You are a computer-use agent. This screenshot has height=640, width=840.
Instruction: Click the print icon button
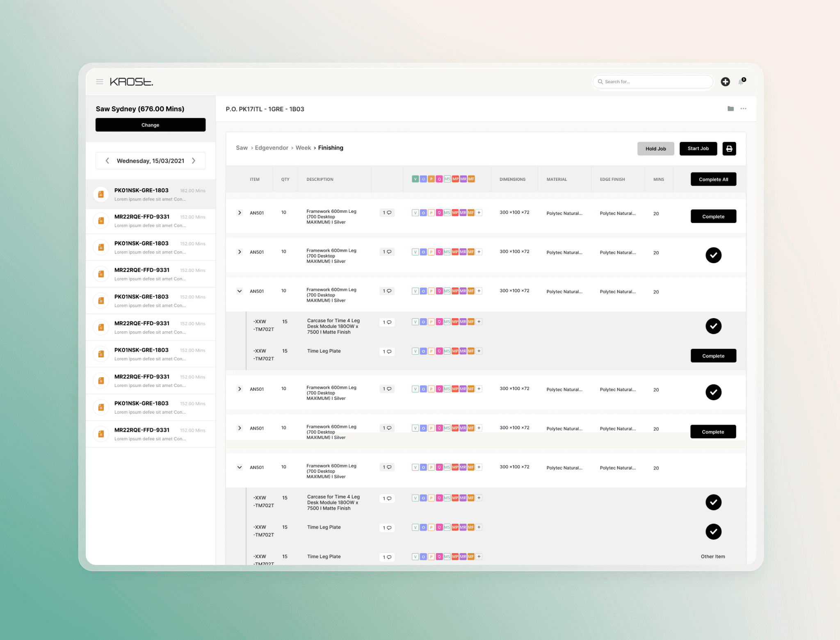(729, 148)
